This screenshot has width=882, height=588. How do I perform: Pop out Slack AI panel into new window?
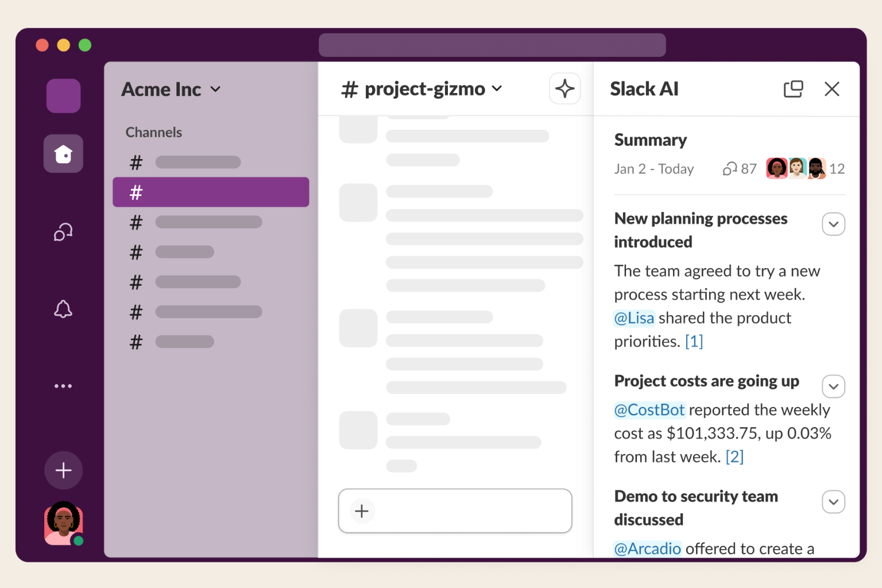pos(793,89)
